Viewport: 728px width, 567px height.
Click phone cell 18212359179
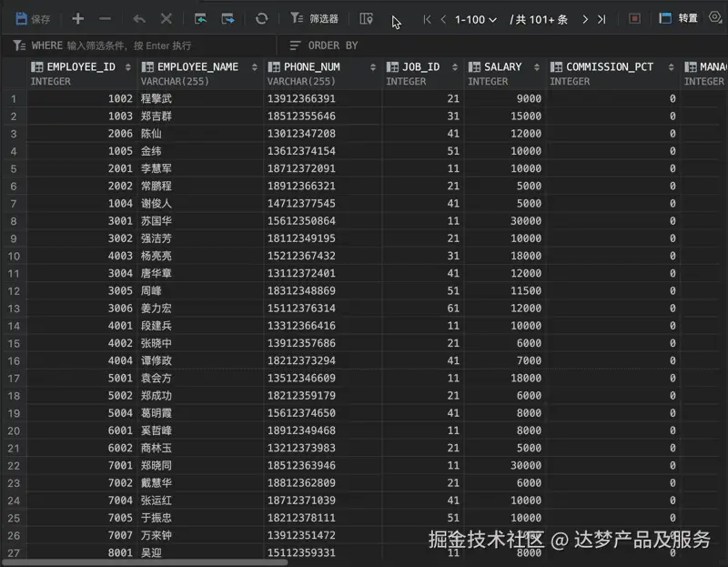click(x=323, y=396)
